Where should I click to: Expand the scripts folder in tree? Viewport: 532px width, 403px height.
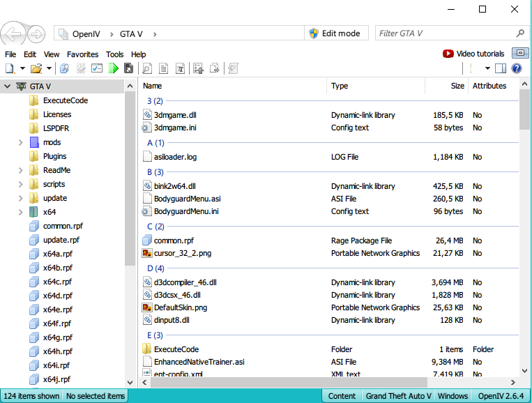[x=20, y=184]
